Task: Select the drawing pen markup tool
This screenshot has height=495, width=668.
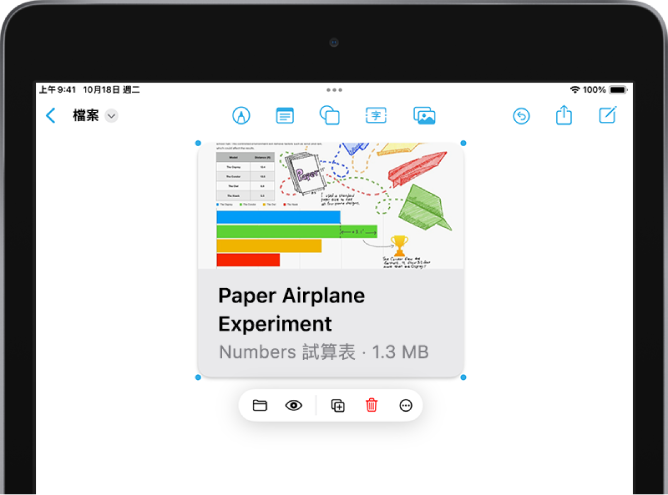Action: point(240,116)
